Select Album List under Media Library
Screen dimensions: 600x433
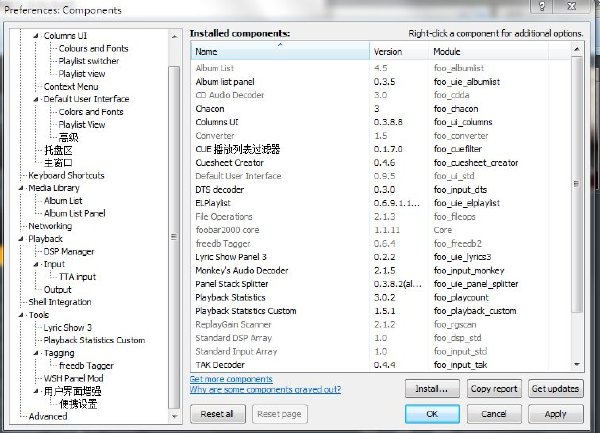click(63, 201)
